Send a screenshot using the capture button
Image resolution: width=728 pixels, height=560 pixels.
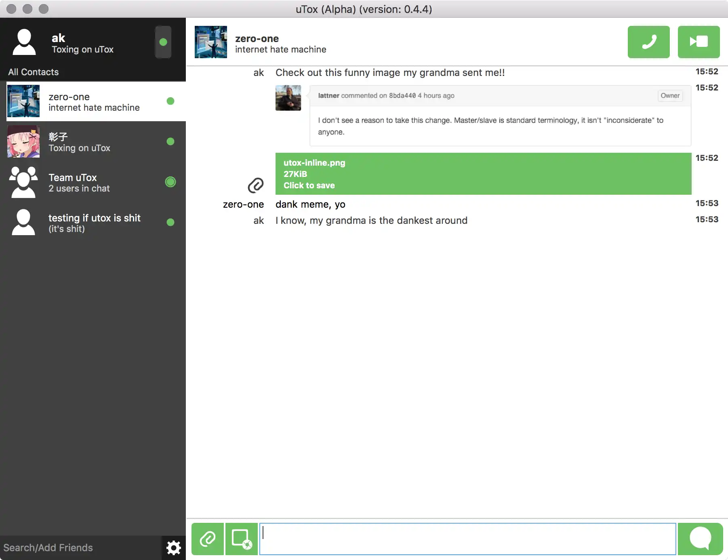point(242,539)
